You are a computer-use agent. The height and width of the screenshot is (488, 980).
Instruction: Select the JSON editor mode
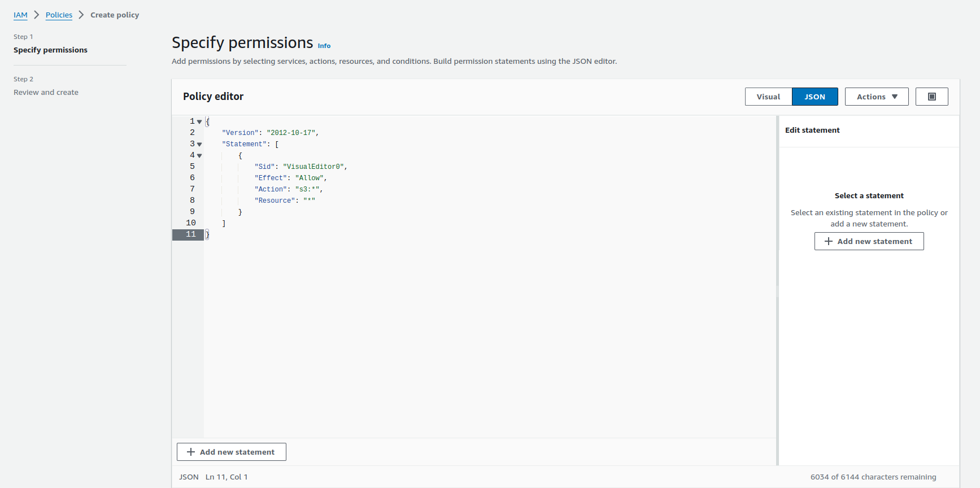[815, 97]
